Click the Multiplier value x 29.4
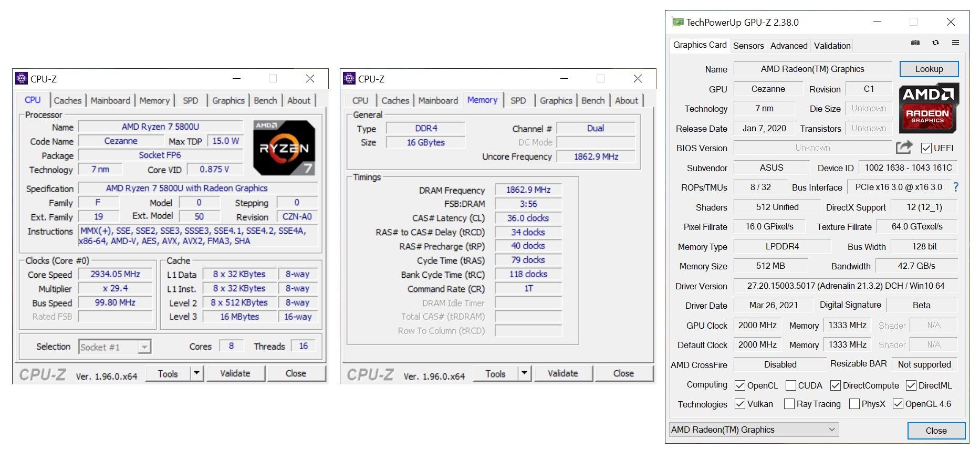The image size is (980, 450). 115,288
